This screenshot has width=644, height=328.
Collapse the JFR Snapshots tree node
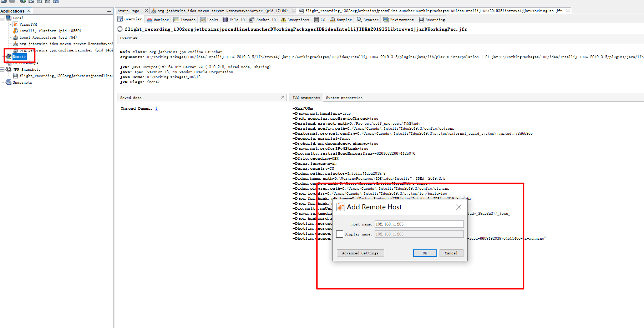[2, 69]
